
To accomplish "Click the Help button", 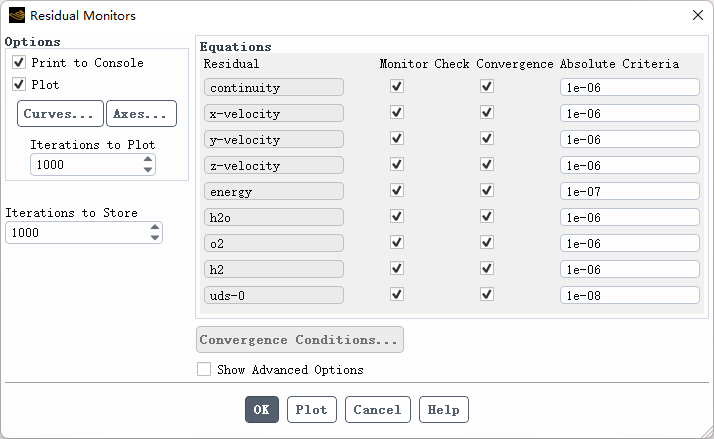I will coord(443,409).
